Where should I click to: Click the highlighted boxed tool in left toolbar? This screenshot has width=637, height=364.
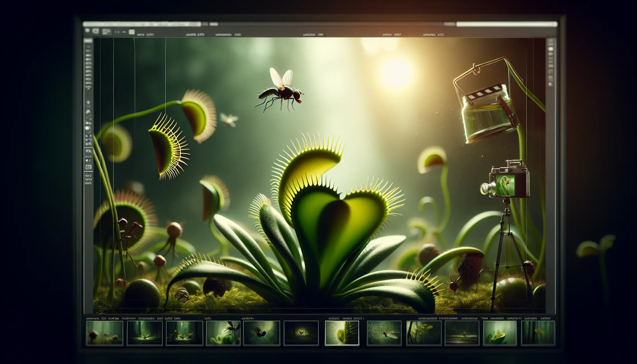88,167
